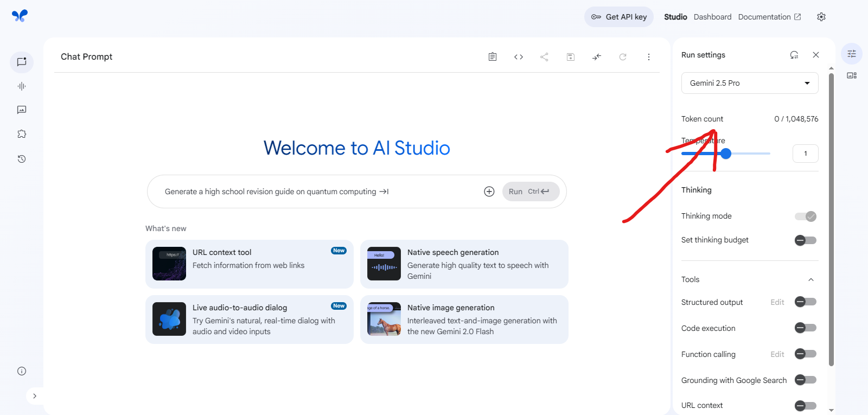This screenshot has width=868, height=415.
Task: Enable the Set thinking budget toggle
Action: (806, 240)
